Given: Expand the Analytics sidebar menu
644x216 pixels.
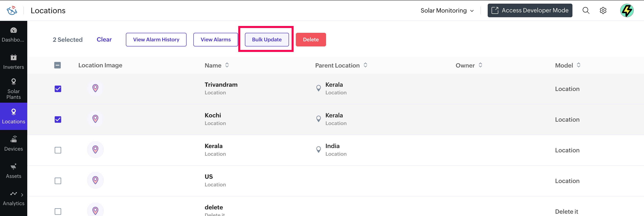Looking at the screenshot, I should pyautogui.click(x=13, y=198).
